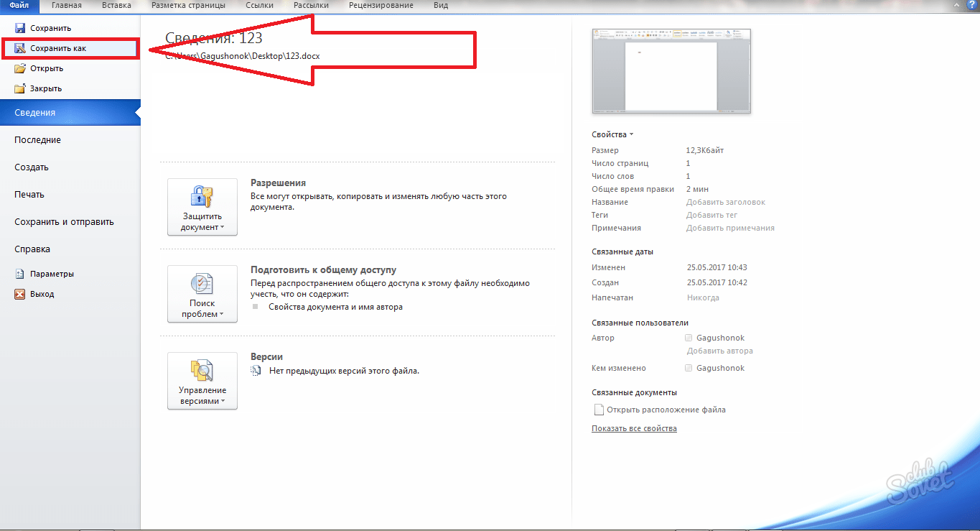The image size is (980, 531).
Task: Toggle the presence box next to Автор Gagushonok
Action: [689, 338]
